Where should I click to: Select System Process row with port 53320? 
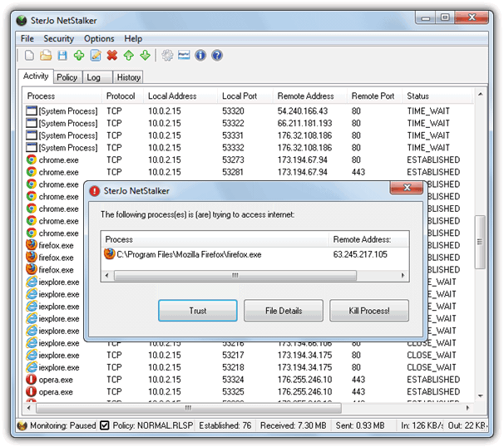click(x=248, y=111)
